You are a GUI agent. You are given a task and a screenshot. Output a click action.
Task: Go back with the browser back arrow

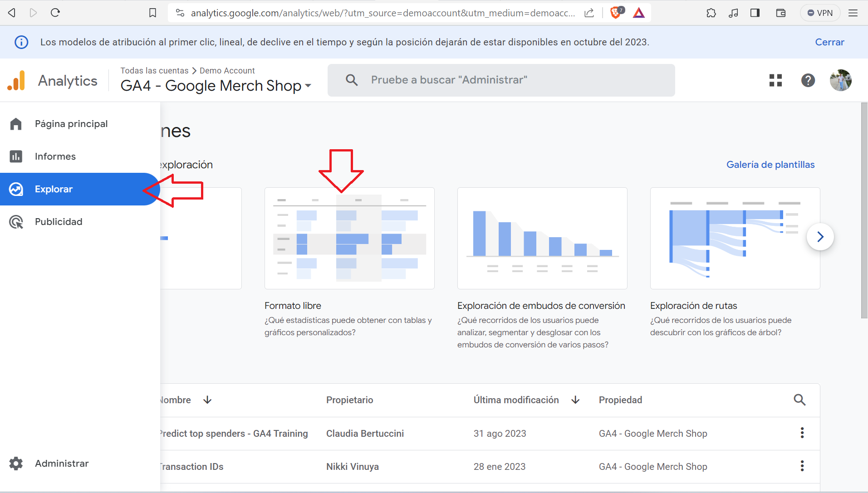point(12,13)
